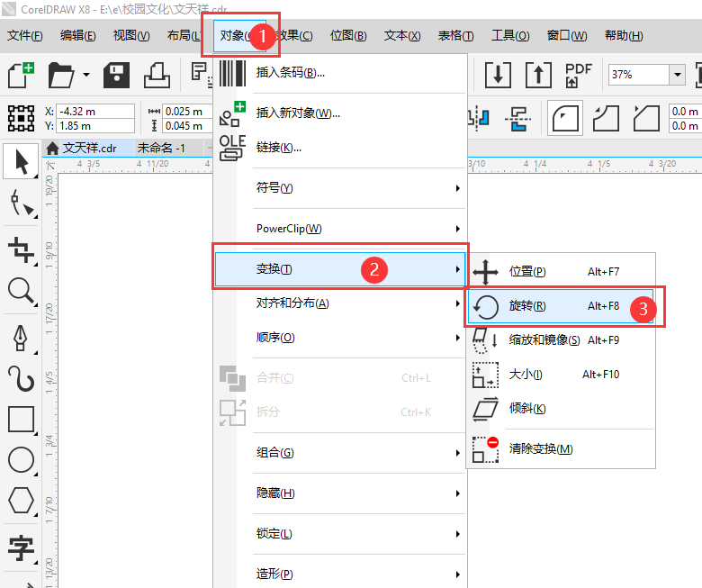Click the scalloped corner icon
Viewport: 702px width, 588px height.
click(606, 118)
